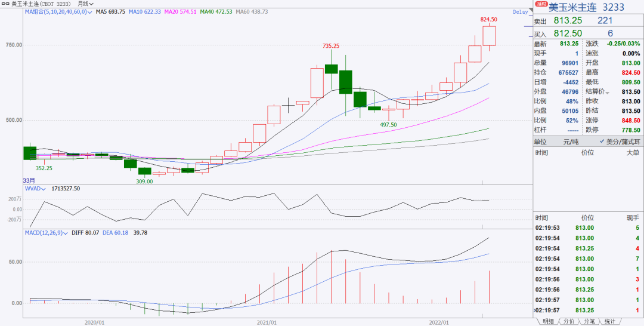Select the 02:19:56 trade with 现手 3
Image resolution: width=644 pixels, height=326 pixels.
pyautogui.click(x=588, y=279)
